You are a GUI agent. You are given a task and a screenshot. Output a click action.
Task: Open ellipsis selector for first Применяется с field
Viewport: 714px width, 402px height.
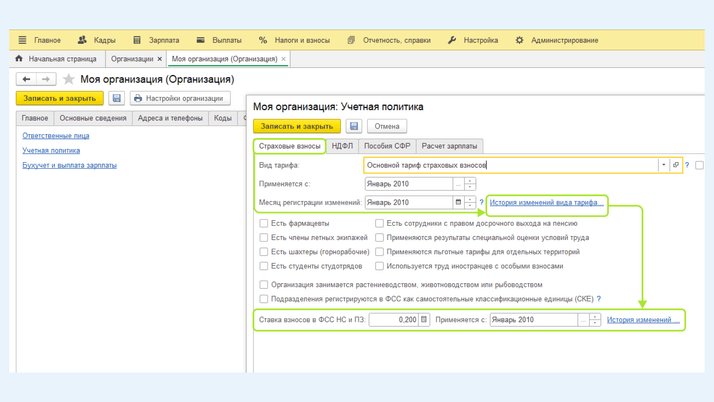(x=458, y=184)
